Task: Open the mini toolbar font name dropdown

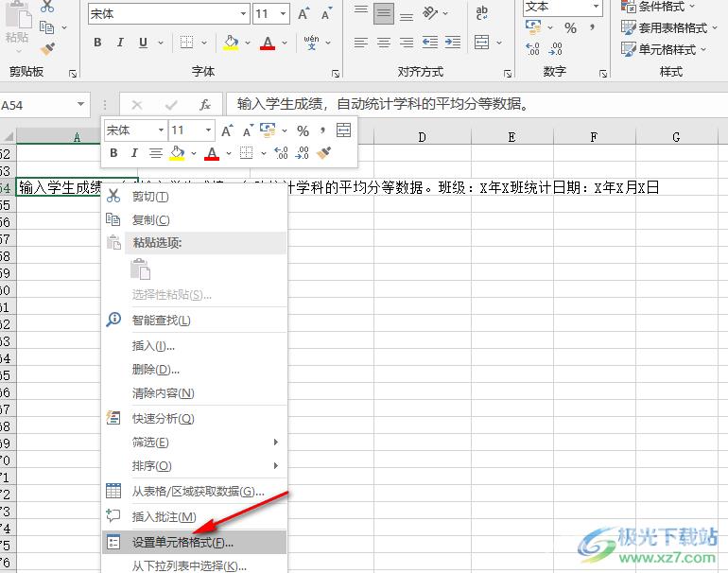Action: (x=161, y=130)
